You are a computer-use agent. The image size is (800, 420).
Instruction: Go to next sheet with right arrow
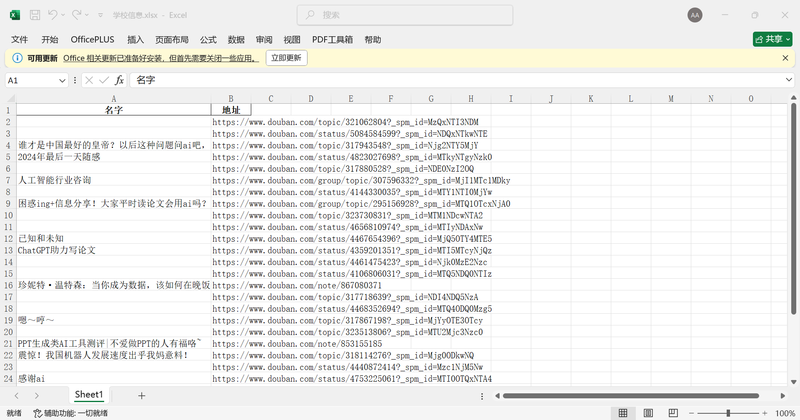pyautogui.click(x=37, y=396)
